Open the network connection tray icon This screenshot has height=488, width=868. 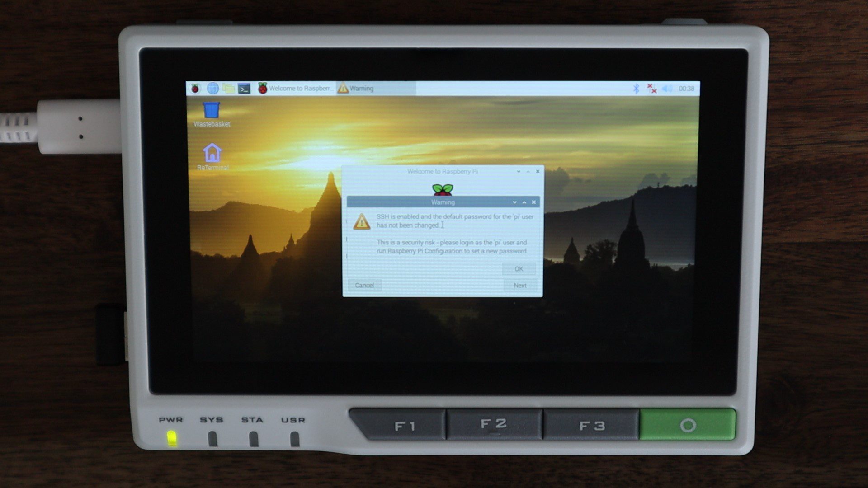click(x=651, y=89)
